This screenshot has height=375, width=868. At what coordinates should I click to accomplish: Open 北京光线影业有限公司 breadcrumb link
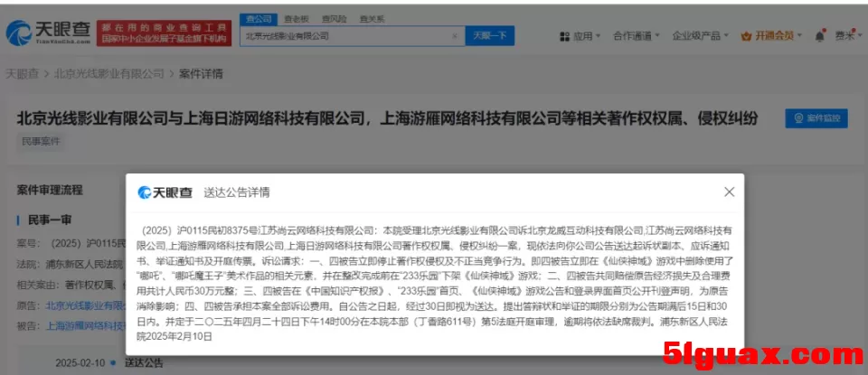point(108,74)
